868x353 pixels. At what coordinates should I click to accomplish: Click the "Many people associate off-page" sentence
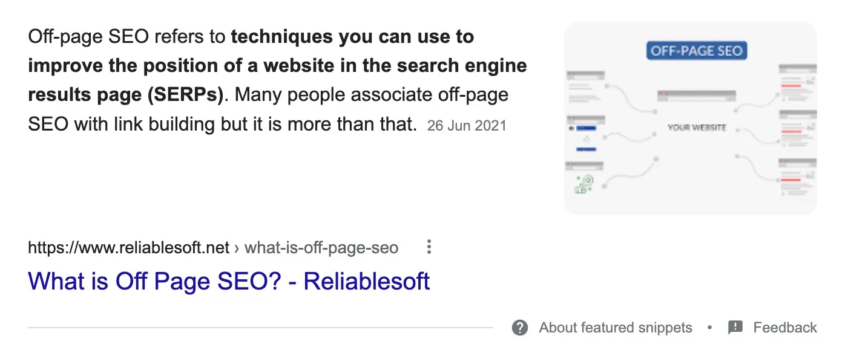(370, 95)
